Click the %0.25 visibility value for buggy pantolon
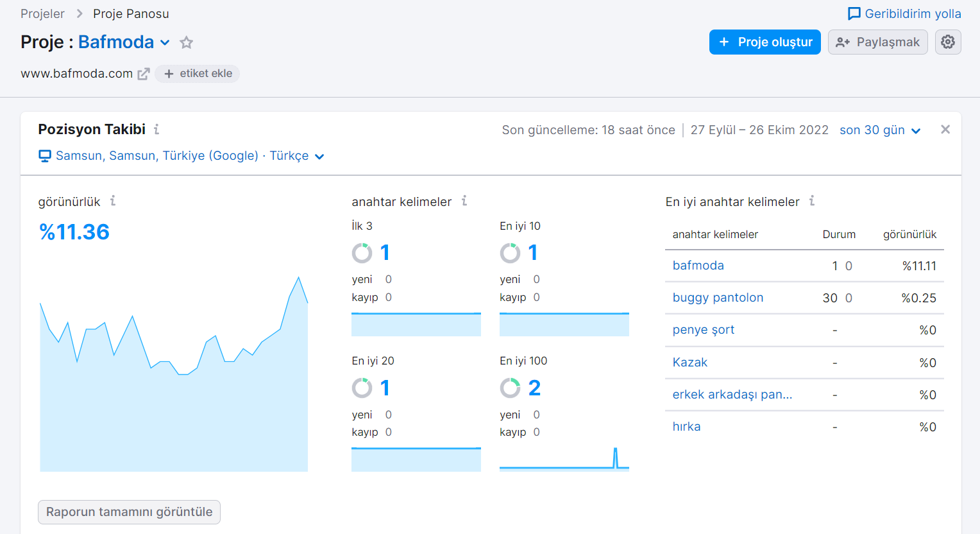Image resolution: width=980 pixels, height=534 pixels. coord(918,298)
